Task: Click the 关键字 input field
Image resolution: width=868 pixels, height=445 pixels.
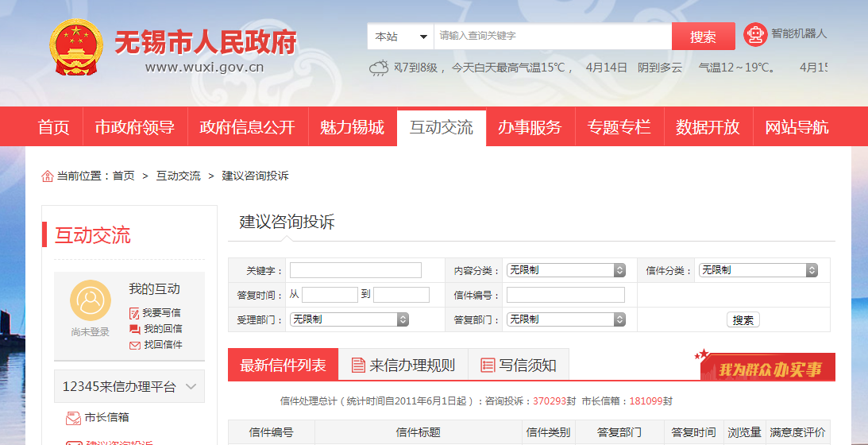Action: 355,270
